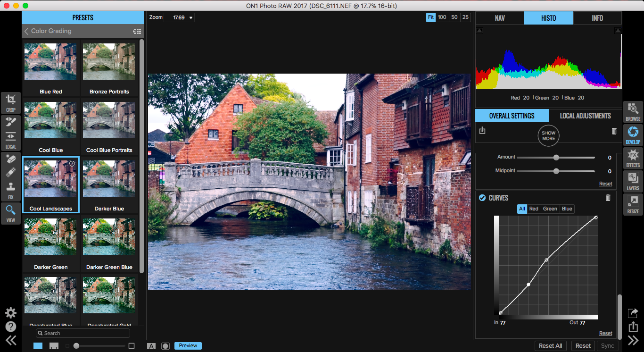This screenshot has width=644, height=352.
Task: Click the Reset All button
Action: pos(550,345)
